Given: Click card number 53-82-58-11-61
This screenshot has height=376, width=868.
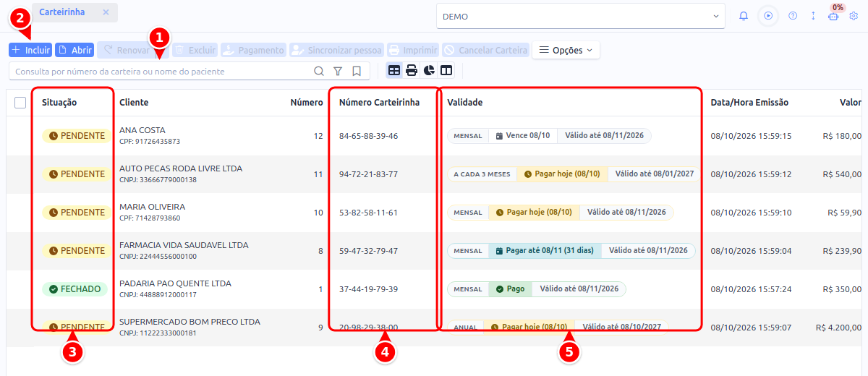Looking at the screenshot, I should coord(368,213).
